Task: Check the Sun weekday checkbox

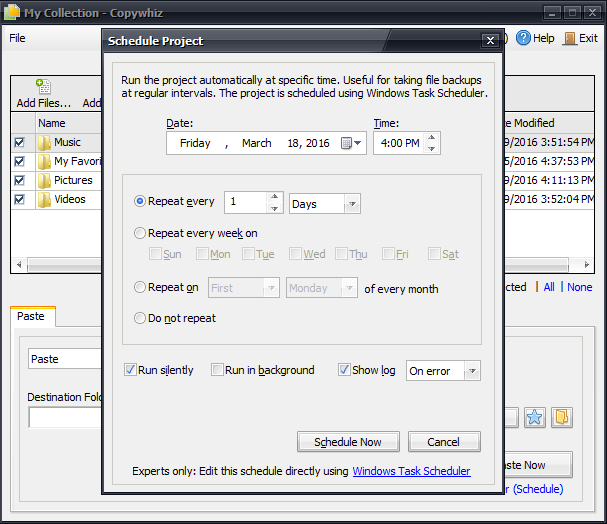Action: 155,254
